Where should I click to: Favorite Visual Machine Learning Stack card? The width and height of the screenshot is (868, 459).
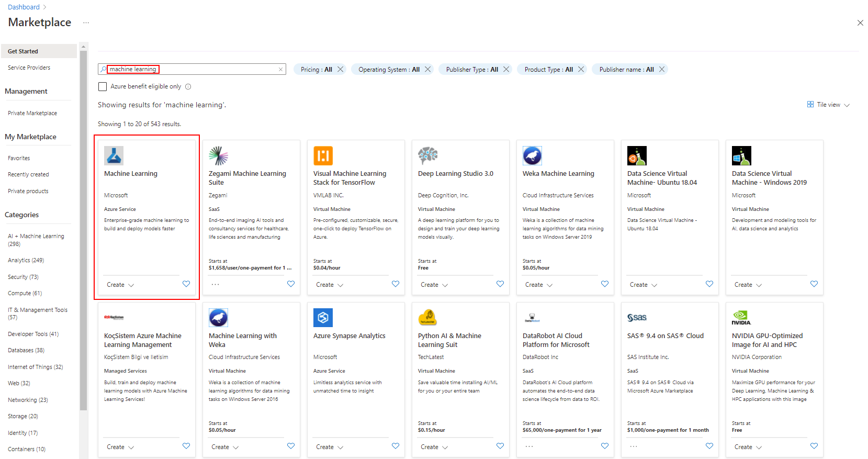pos(396,284)
